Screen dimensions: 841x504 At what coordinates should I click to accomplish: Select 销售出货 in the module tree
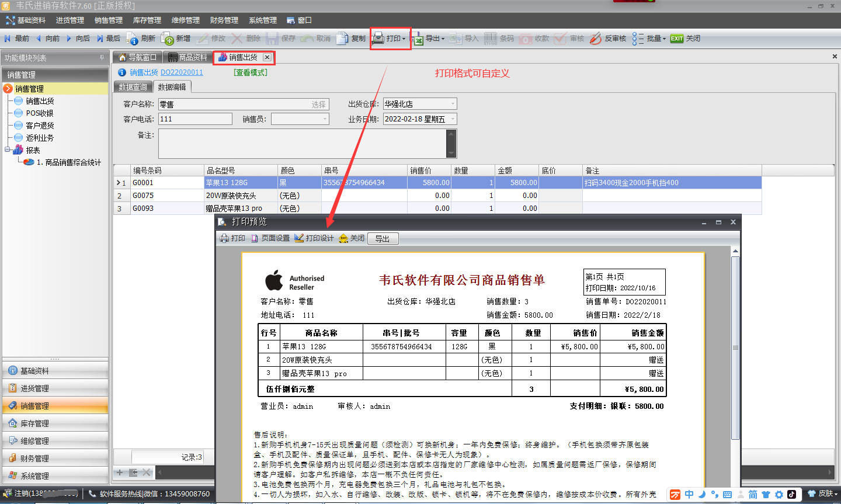point(40,101)
